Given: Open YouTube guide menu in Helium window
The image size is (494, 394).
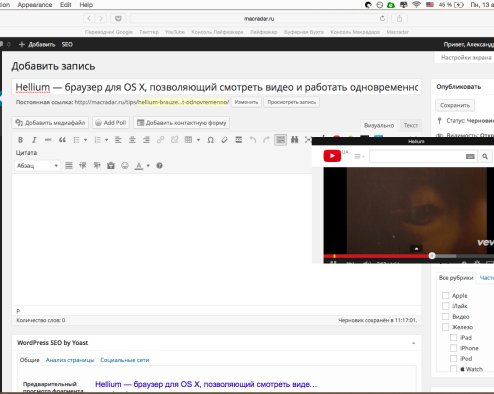Looking at the screenshot, I should point(359,156).
